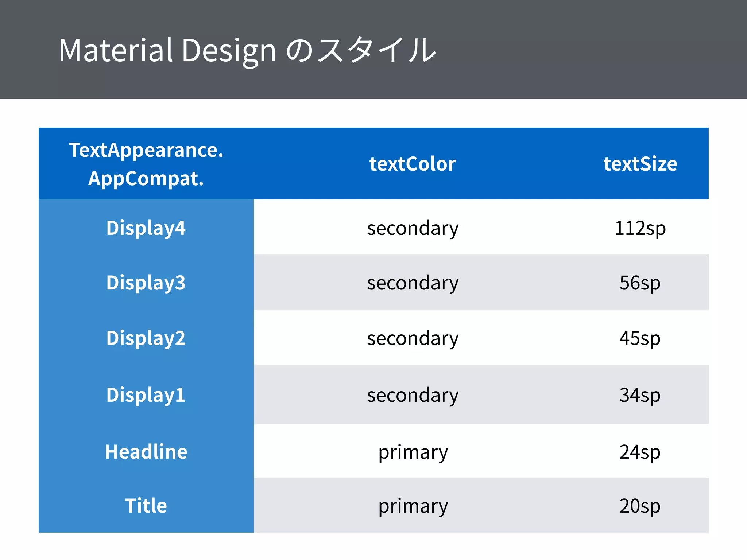The image size is (747, 560).
Task: Select the Display3 row label
Action: (x=146, y=283)
